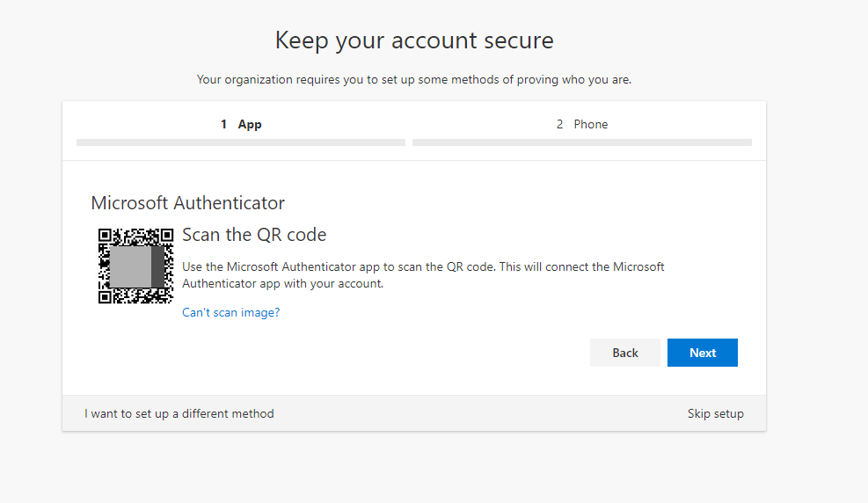The image size is (868, 503).
Task: Click the "Your organization requires" subtitle text
Action: point(414,80)
